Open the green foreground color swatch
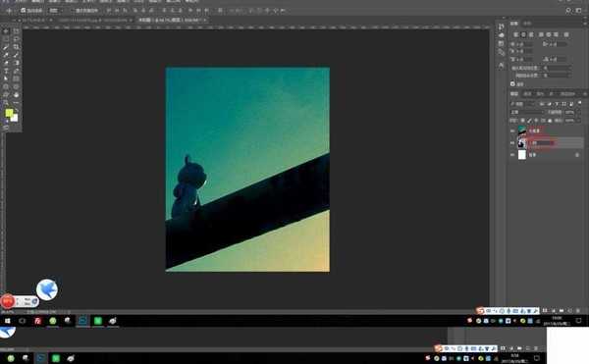This screenshot has width=589, height=364. (9, 113)
